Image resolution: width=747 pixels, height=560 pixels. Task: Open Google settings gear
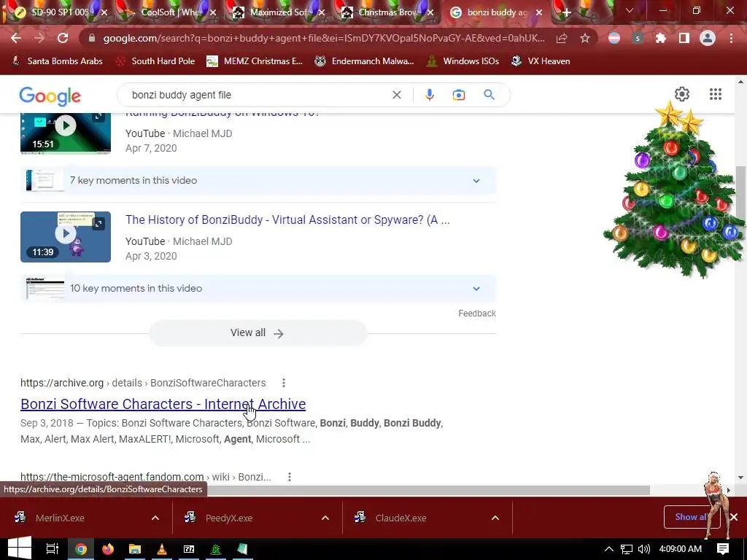tap(682, 94)
